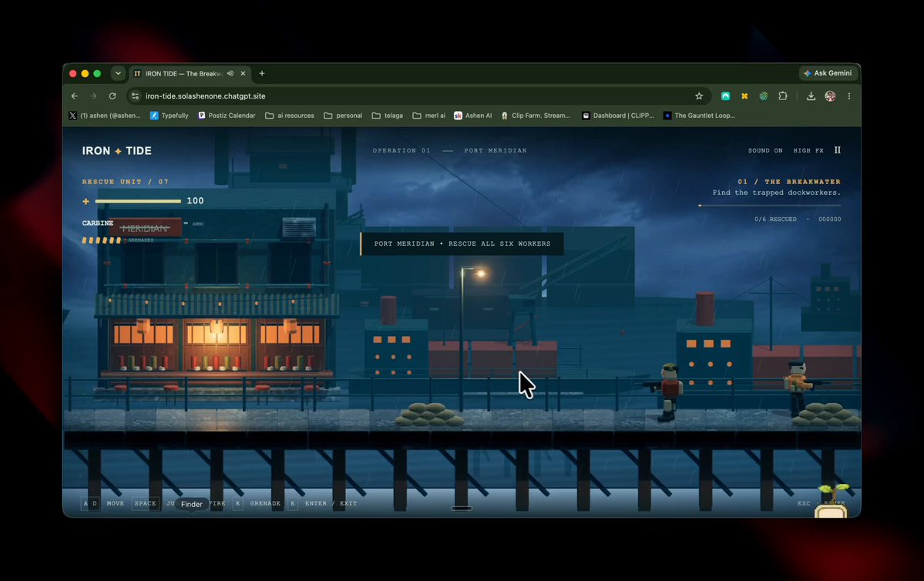Open the yellow X-shaped extension icon
Viewport: 924px width, 581px height.
click(744, 96)
